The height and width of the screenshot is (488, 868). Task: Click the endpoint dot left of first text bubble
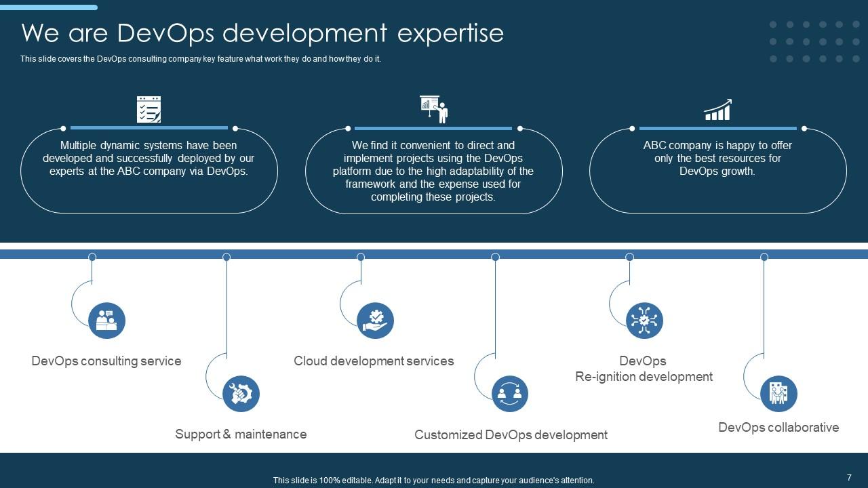coord(64,127)
